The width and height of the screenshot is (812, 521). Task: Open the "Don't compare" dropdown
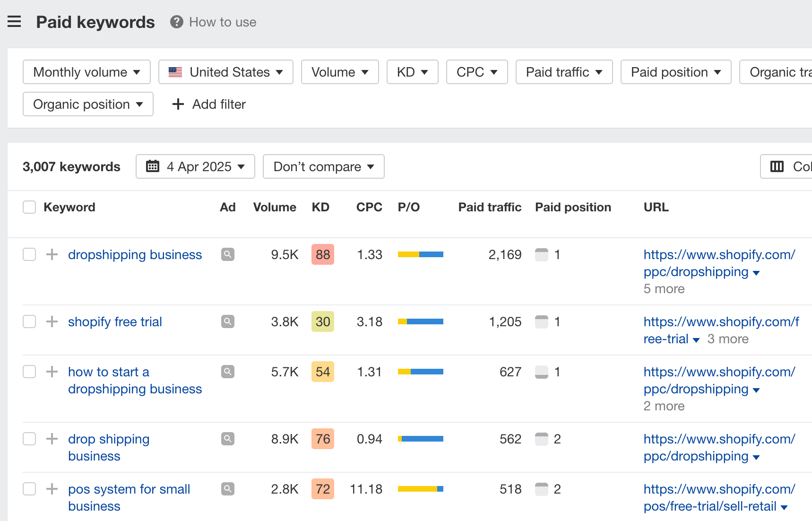pyautogui.click(x=323, y=166)
